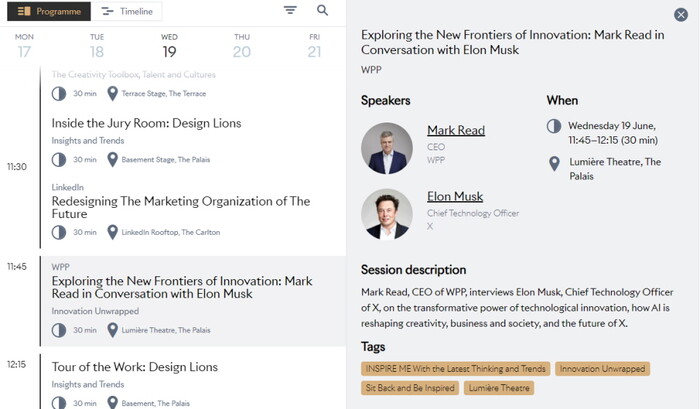This screenshot has width=700, height=409.
Task: Open search with the magnifier icon
Action: coord(323,11)
